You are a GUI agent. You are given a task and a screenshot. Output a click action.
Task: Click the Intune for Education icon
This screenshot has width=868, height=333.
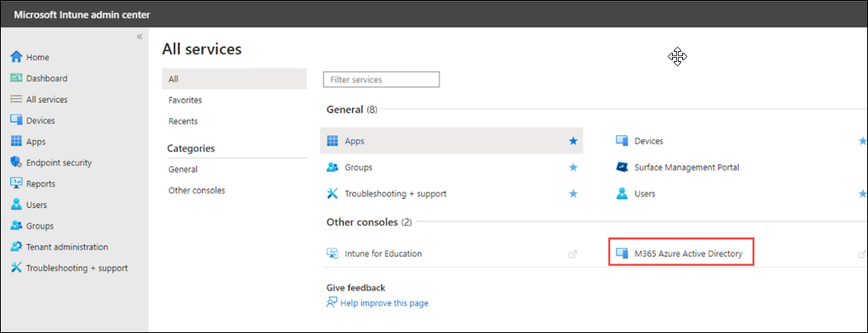click(332, 253)
